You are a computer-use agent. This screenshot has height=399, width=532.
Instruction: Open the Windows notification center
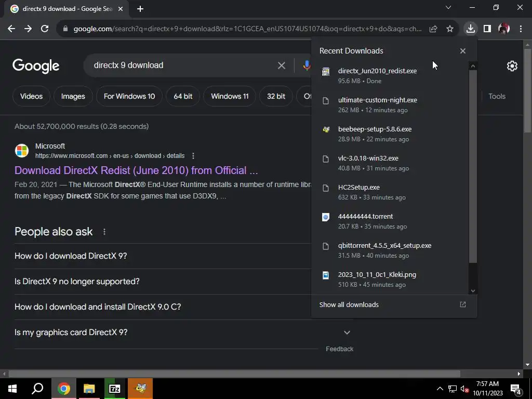pos(516,389)
